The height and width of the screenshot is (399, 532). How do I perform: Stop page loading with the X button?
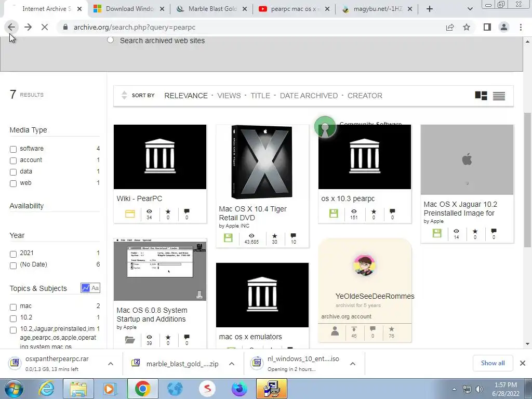[x=45, y=27]
